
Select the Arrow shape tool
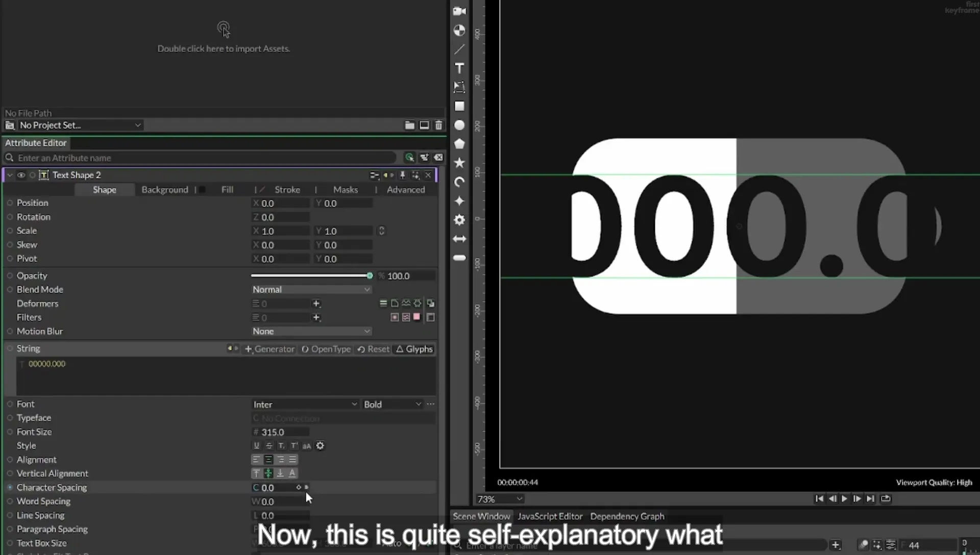[459, 239]
